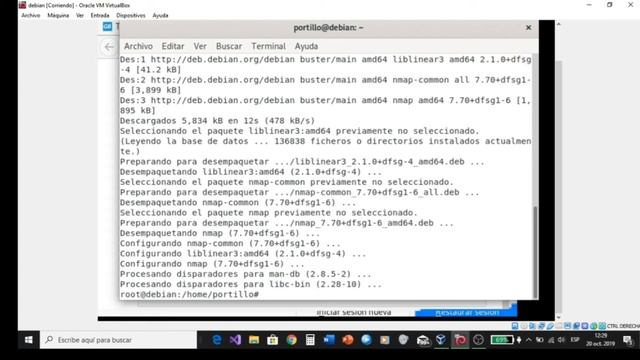The height and width of the screenshot is (360, 640).
Task: Click the VirtualBox status bar network icon
Action: (541, 326)
